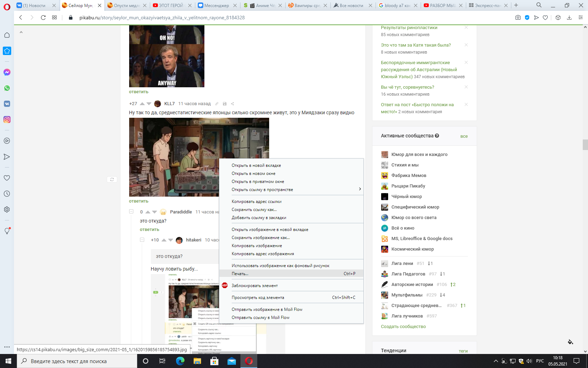Open Easy Setup menu icon

point(580,18)
